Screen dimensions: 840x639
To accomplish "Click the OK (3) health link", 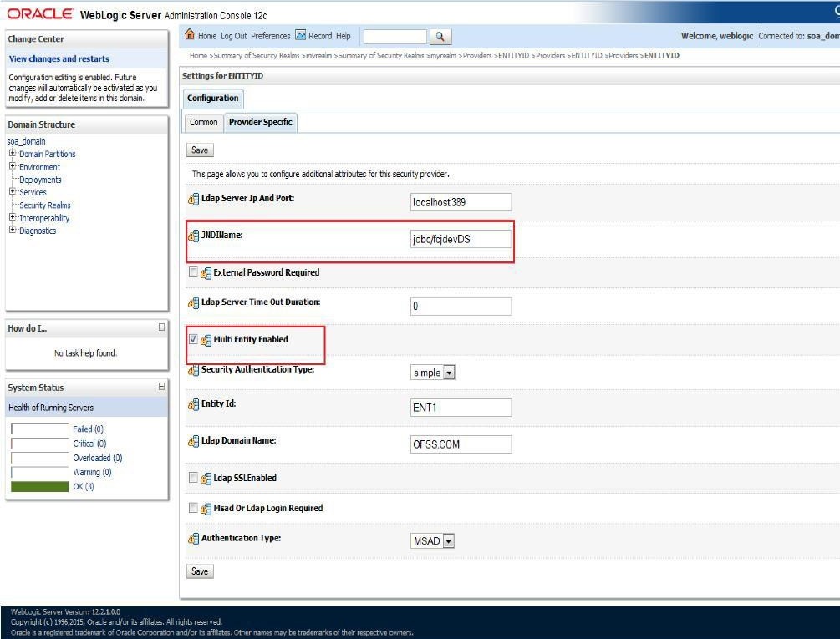I will click(x=84, y=486).
